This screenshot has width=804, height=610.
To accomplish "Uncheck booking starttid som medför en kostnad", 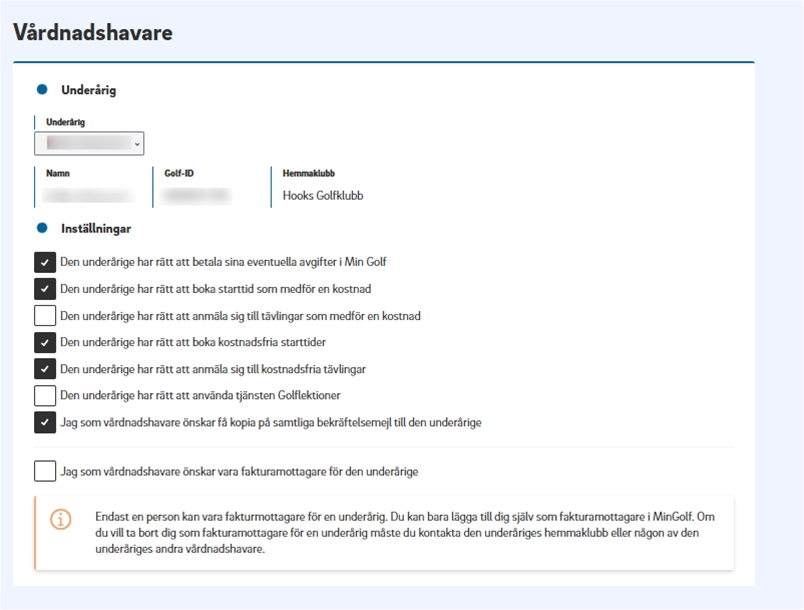I will click(x=45, y=289).
